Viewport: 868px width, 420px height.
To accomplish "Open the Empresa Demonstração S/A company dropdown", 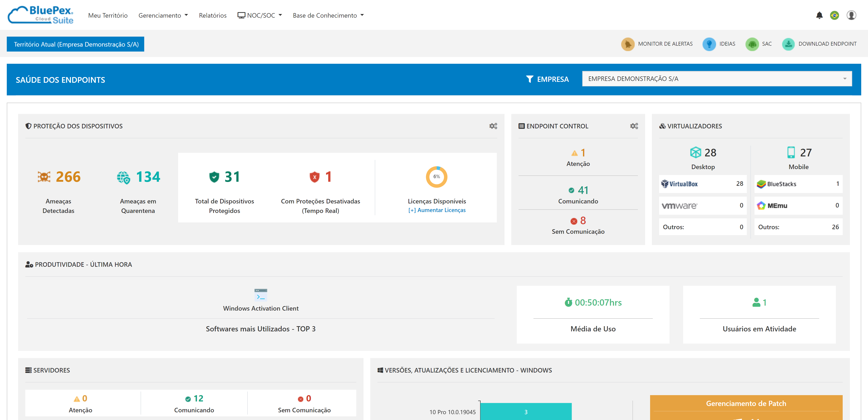I will (717, 78).
